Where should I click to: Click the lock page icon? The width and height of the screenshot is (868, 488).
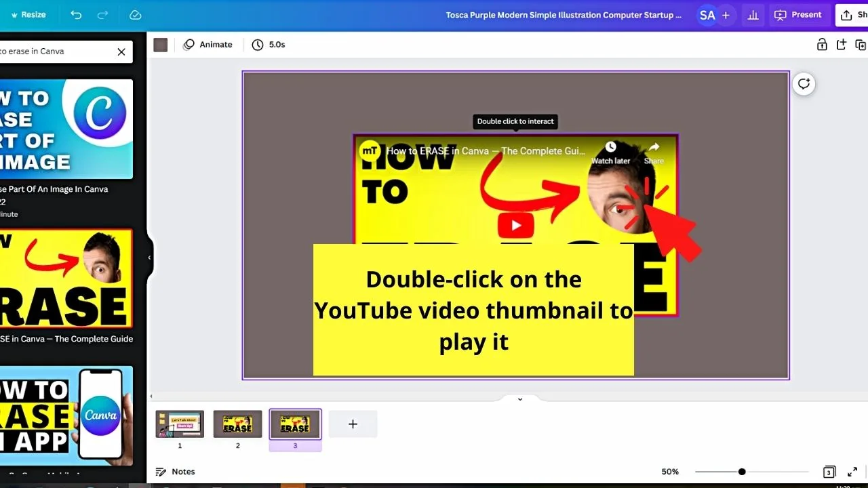point(822,45)
